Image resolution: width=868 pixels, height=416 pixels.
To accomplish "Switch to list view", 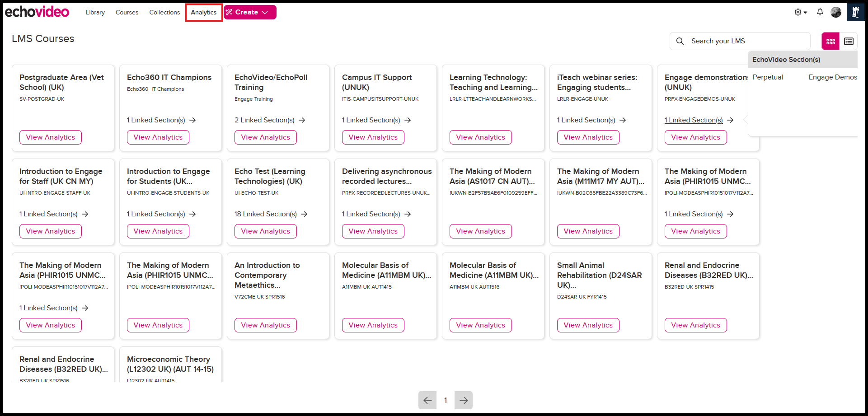I will click(x=848, y=41).
